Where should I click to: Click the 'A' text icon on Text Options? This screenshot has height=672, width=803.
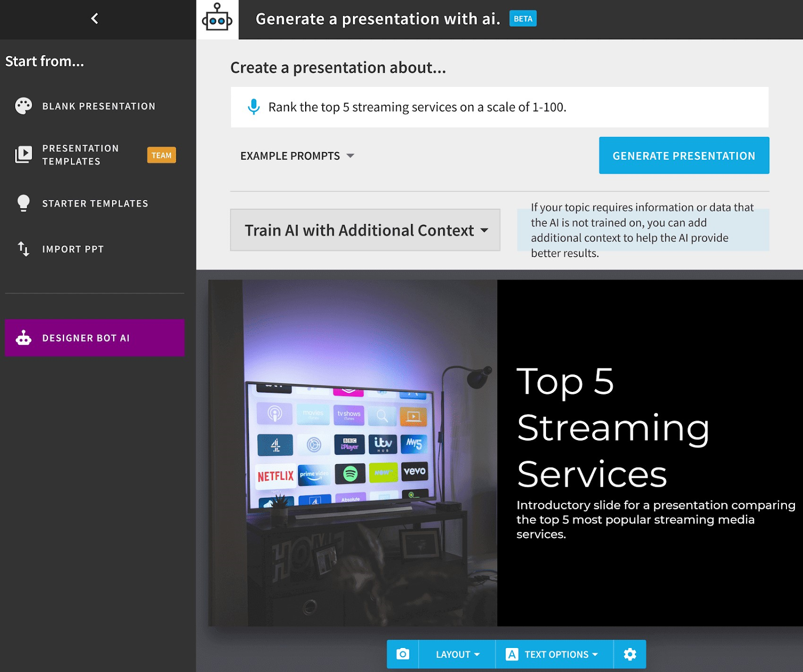coord(512,654)
